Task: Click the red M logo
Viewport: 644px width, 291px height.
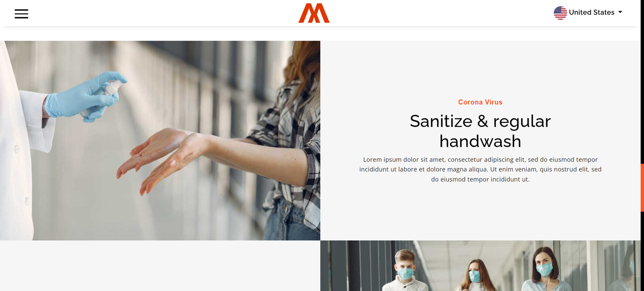Action: [314, 13]
